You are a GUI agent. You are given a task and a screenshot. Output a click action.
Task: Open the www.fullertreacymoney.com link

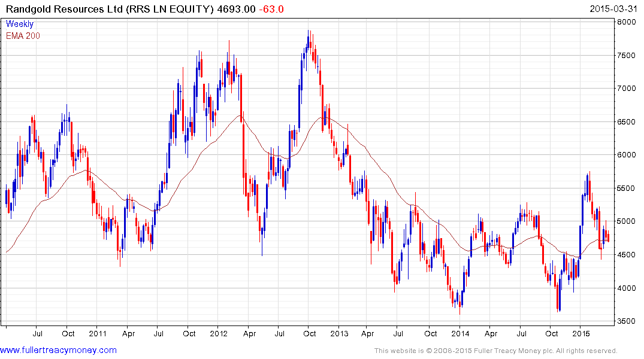(x=58, y=350)
